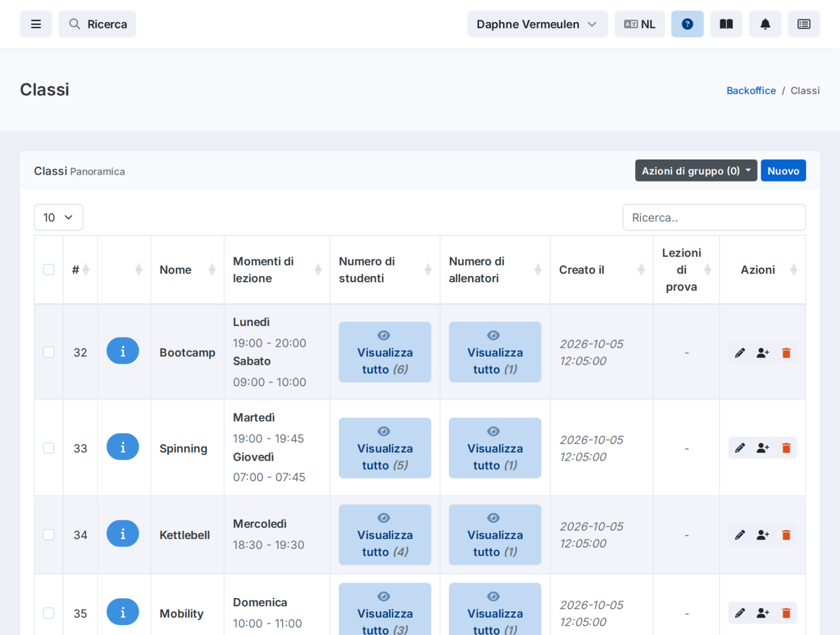Switch language via NL selector

(x=640, y=24)
